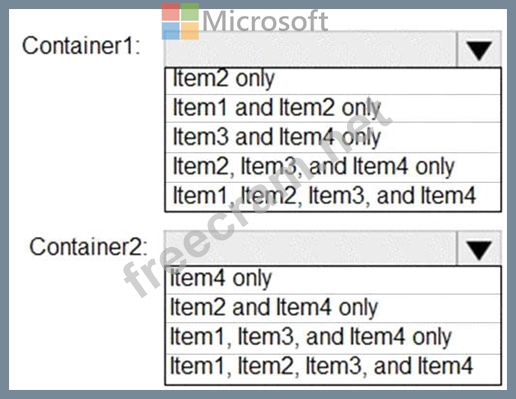Viewport: 516px width, 399px height.
Task: Select Container1's 'Item1, Item2, Item3, and Item4'
Action: pos(333,196)
